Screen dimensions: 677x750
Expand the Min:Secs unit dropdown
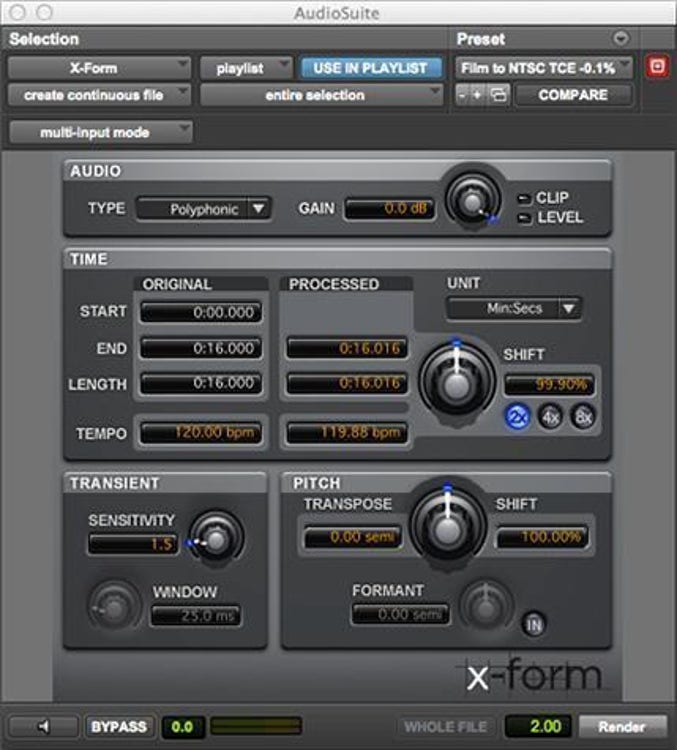tap(513, 308)
